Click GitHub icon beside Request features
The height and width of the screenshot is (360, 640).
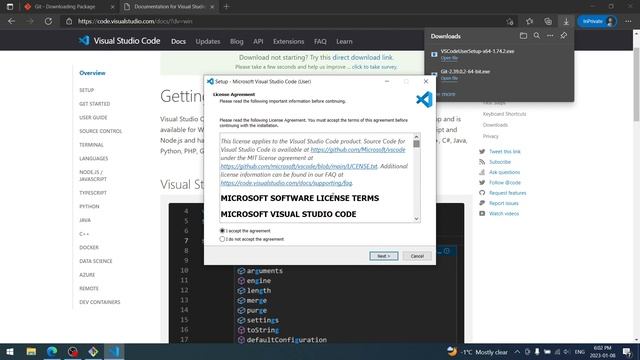click(482, 193)
